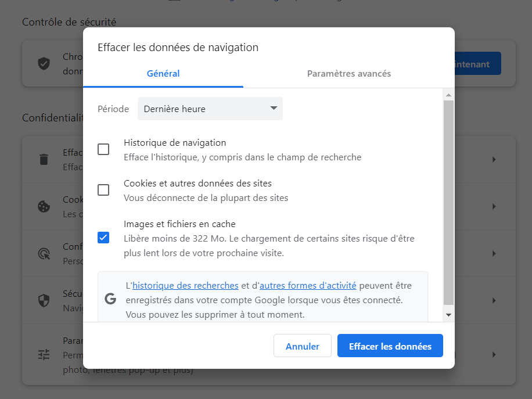This screenshot has width=532, height=399.
Task: Check Cookies et autres données des sites
Action: (x=103, y=190)
